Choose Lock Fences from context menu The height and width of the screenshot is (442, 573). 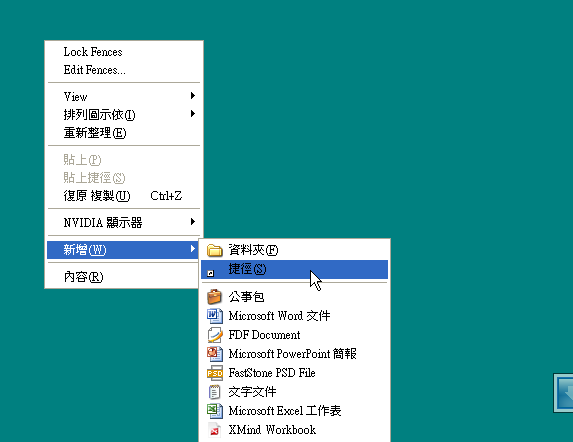(124, 52)
